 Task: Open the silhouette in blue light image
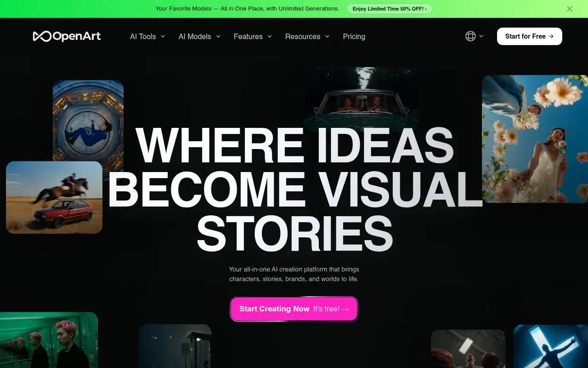click(551, 346)
